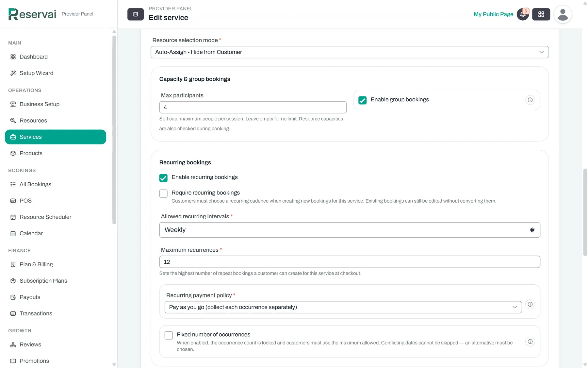Open the Resource selection mode dropdown
Screen dimensions: 588x368
coord(350,52)
